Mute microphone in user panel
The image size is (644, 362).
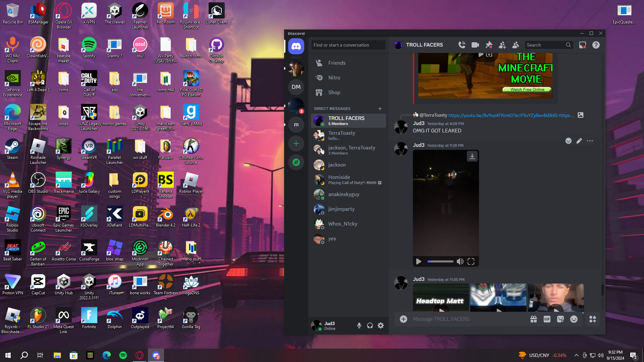point(359,325)
